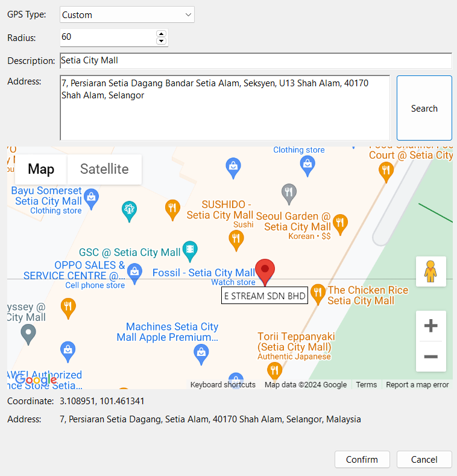Select the teal tree attraction pin

(129, 211)
